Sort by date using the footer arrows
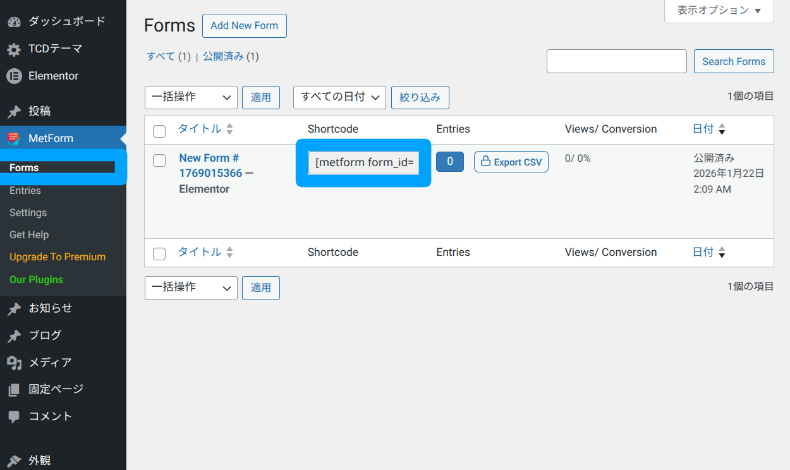The image size is (790, 470). [722, 252]
